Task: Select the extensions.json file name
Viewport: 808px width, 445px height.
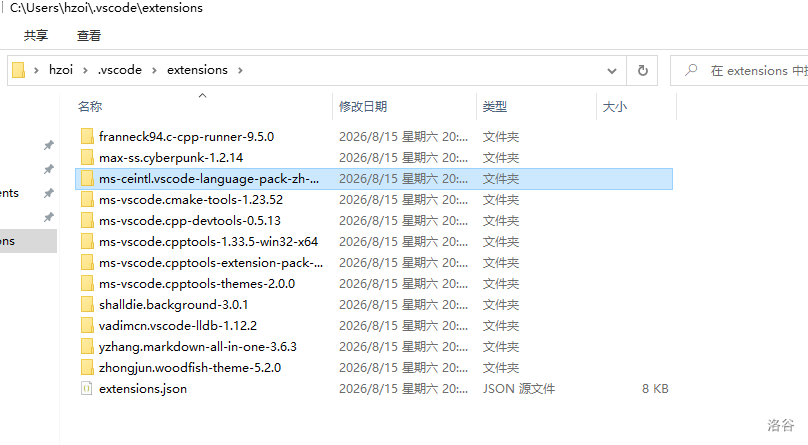Action: [x=143, y=389]
